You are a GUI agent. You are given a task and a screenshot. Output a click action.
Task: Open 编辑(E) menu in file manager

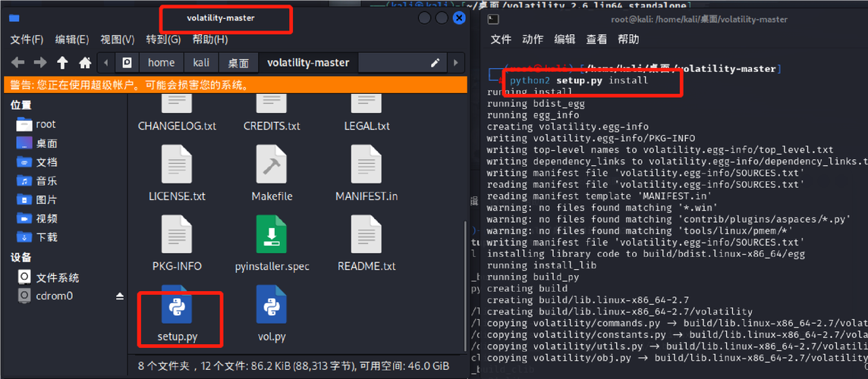tap(72, 40)
